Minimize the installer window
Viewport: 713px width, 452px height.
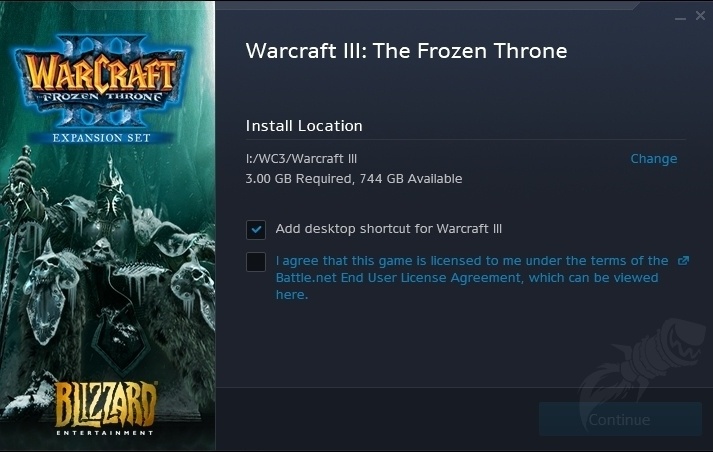(x=680, y=18)
